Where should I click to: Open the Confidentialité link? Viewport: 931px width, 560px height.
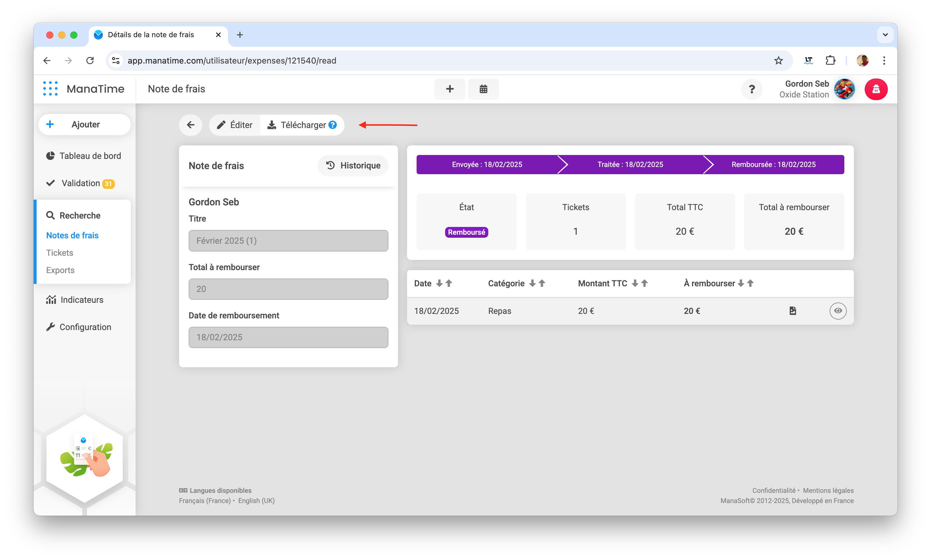(774, 490)
